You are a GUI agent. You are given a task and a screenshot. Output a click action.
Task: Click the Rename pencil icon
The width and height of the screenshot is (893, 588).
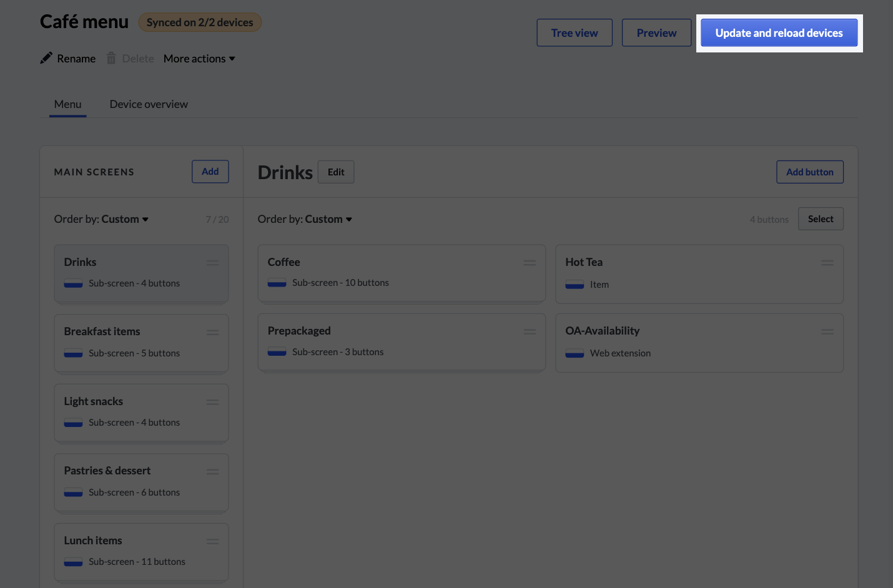(x=46, y=58)
